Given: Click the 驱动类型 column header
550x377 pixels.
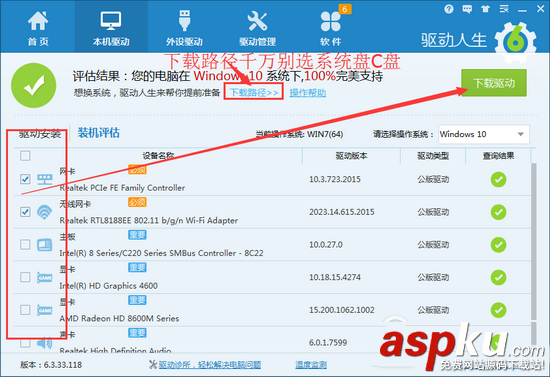Looking at the screenshot, I should coord(433,156).
